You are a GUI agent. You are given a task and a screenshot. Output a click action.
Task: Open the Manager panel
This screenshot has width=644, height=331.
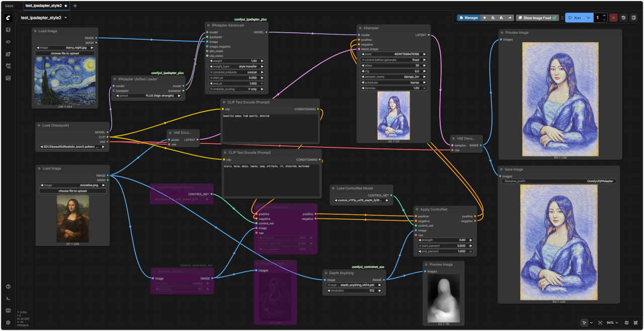(x=468, y=18)
